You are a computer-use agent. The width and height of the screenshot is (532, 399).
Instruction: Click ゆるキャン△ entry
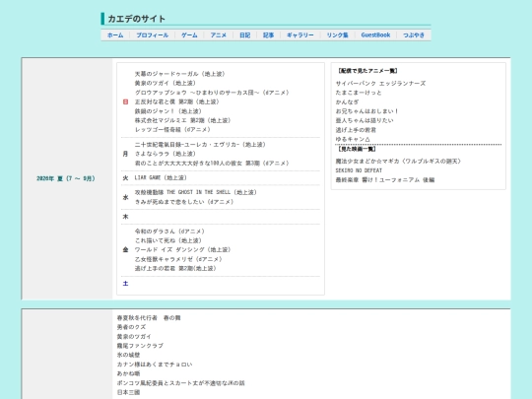pyautogui.click(x=353, y=139)
